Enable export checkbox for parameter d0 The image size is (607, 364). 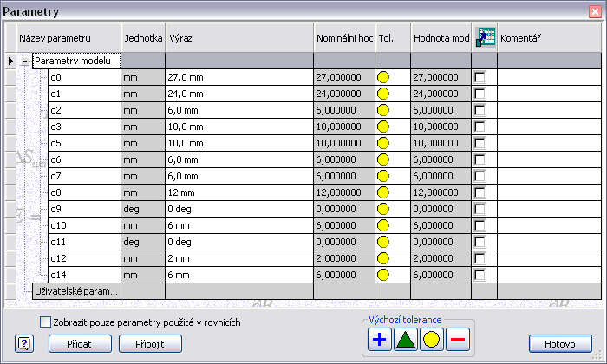(480, 77)
